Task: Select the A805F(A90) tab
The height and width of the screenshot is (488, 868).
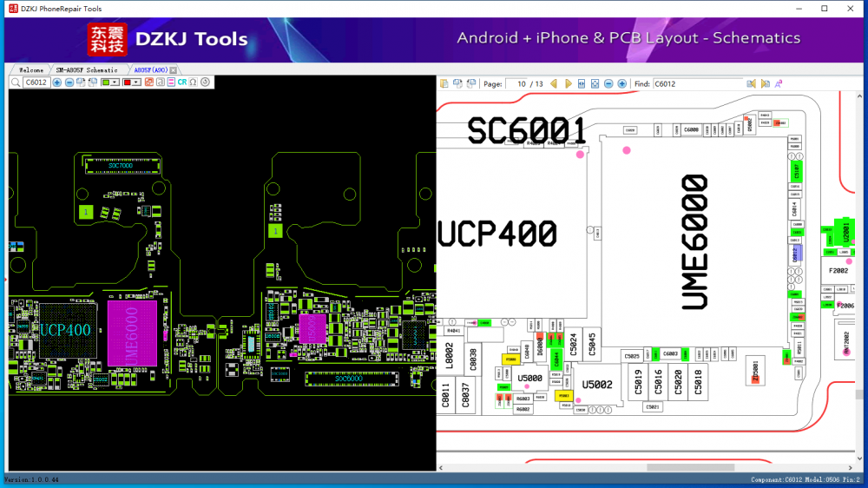Action: pos(150,70)
